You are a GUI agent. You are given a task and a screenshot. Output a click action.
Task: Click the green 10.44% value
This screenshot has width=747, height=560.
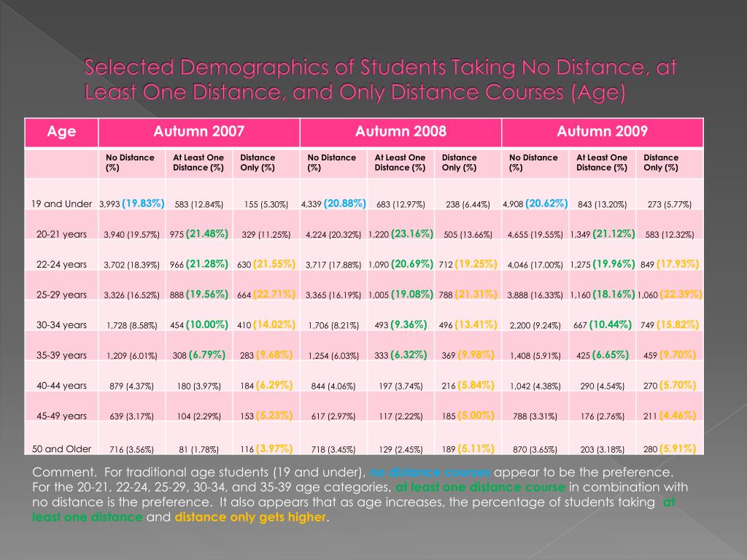point(611,324)
